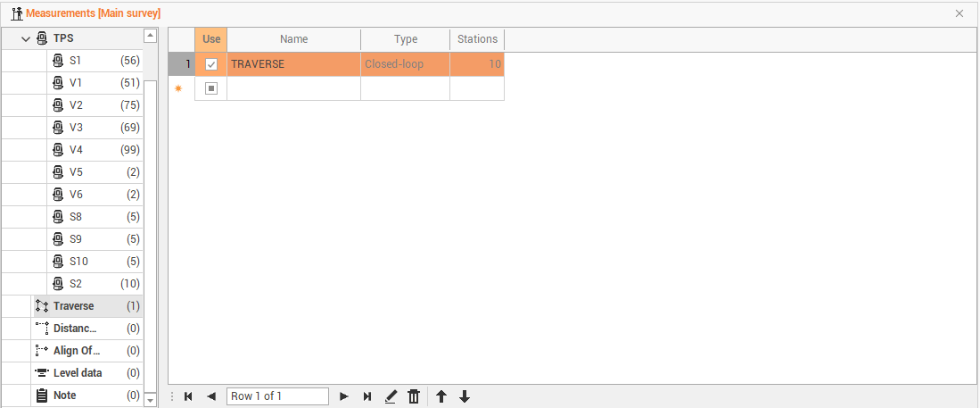Close the Measurements panel
The height and width of the screenshot is (408, 980).
coord(959,13)
